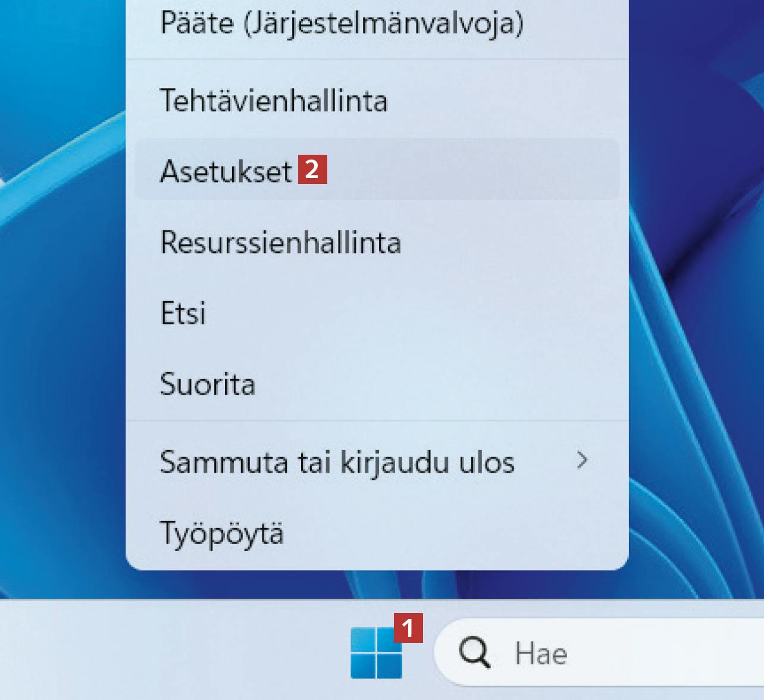The height and width of the screenshot is (700, 764).
Task: Focus the Hae search field
Action: pyautogui.click(x=625, y=653)
